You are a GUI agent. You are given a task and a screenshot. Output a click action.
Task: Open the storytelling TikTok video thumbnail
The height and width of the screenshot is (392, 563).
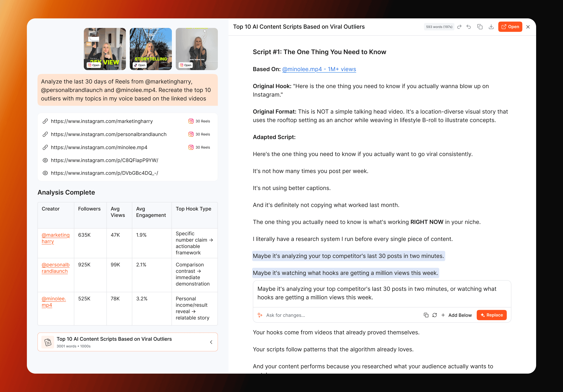(x=140, y=65)
